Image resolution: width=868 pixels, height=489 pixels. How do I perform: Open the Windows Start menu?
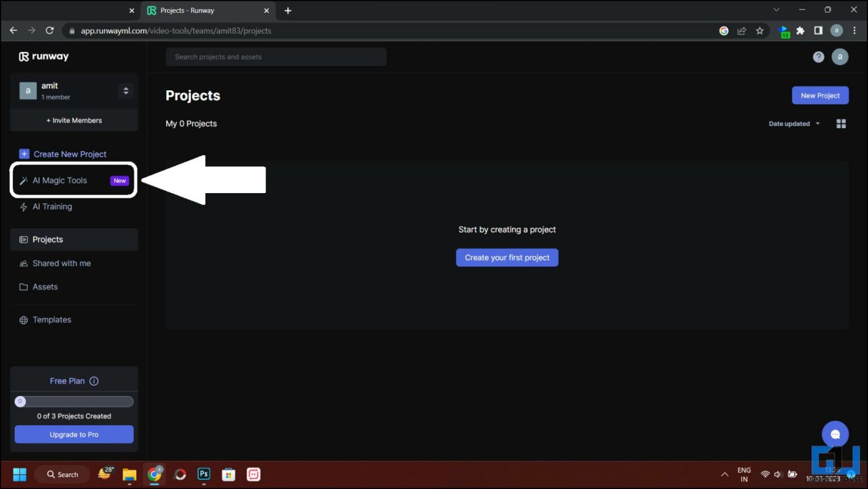[19, 474]
